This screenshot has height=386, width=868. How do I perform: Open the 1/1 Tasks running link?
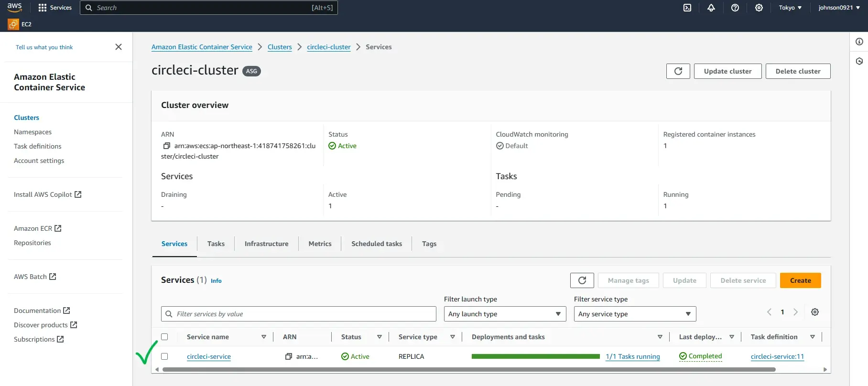point(632,356)
